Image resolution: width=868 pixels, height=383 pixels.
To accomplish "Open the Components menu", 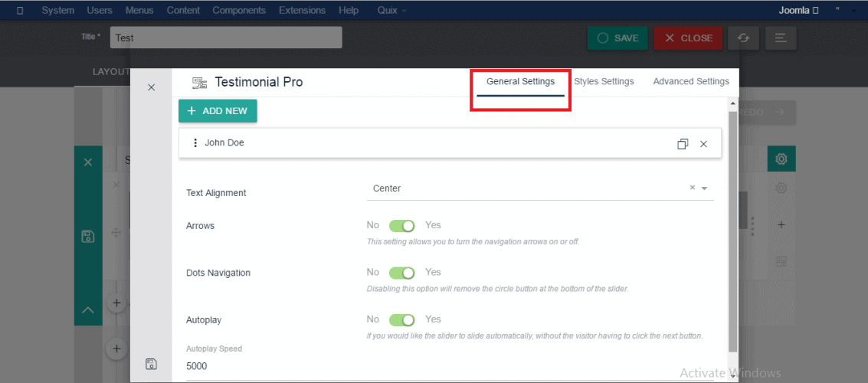I will coord(239,11).
